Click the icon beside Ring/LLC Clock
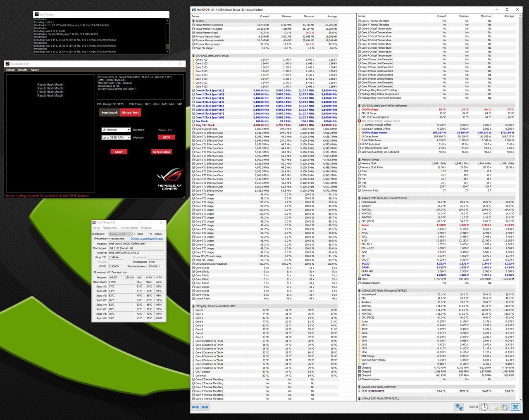529x420 pixels. pyautogui.click(x=193, y=125)
